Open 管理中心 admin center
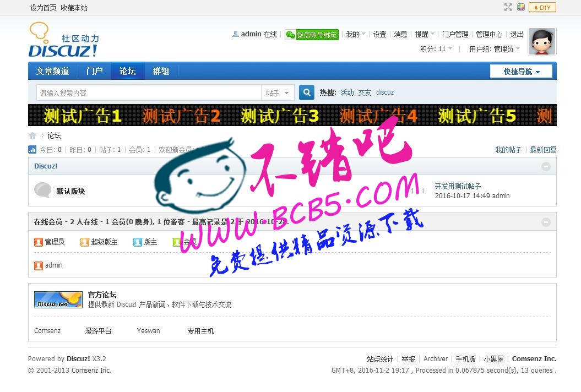Screen dimensions: 581x392 pos(489,35)
